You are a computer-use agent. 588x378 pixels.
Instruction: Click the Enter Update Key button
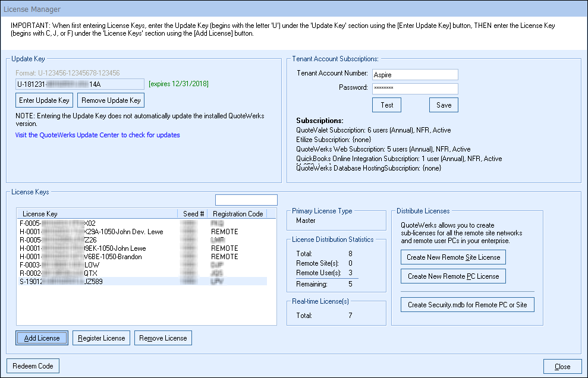click(x=45, y=100)
